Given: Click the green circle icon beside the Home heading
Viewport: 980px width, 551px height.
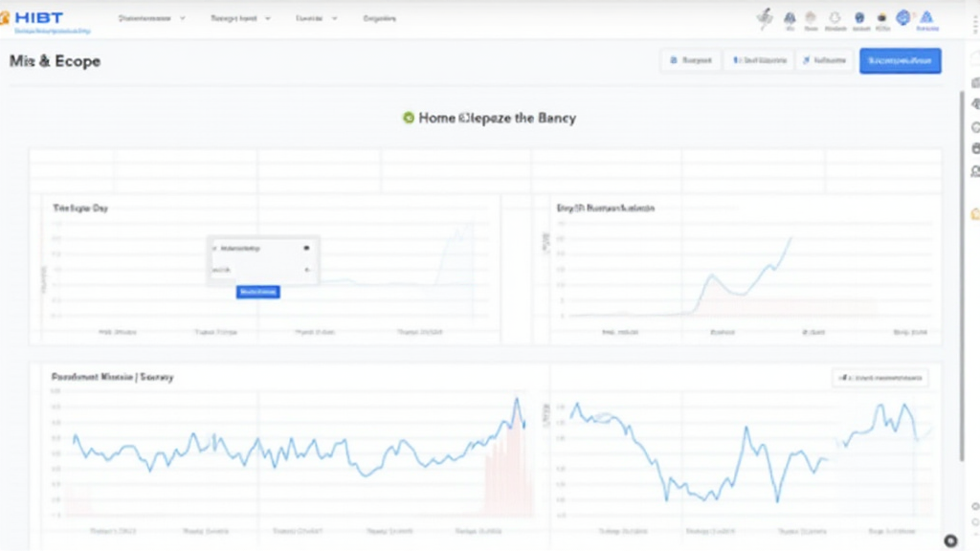Looking at the screenshot, I should 409,118.
